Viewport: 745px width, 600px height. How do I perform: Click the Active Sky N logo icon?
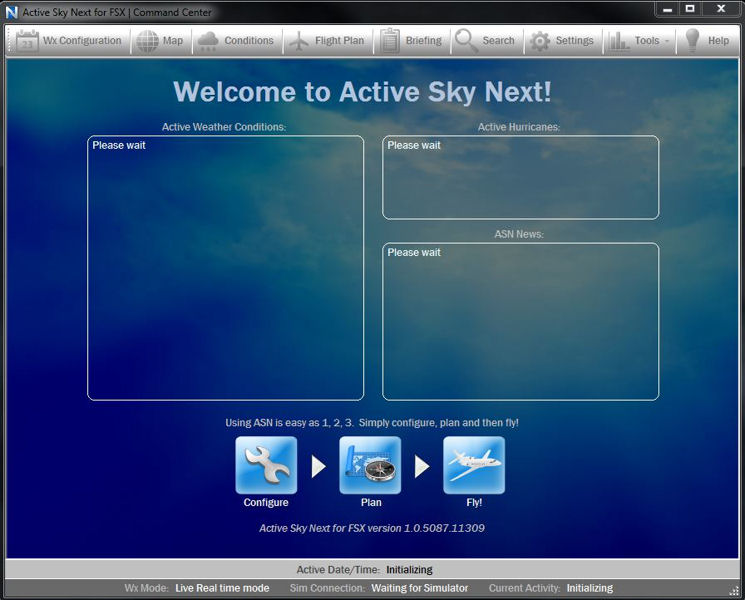pyautogui.click(x=11, y=12)
